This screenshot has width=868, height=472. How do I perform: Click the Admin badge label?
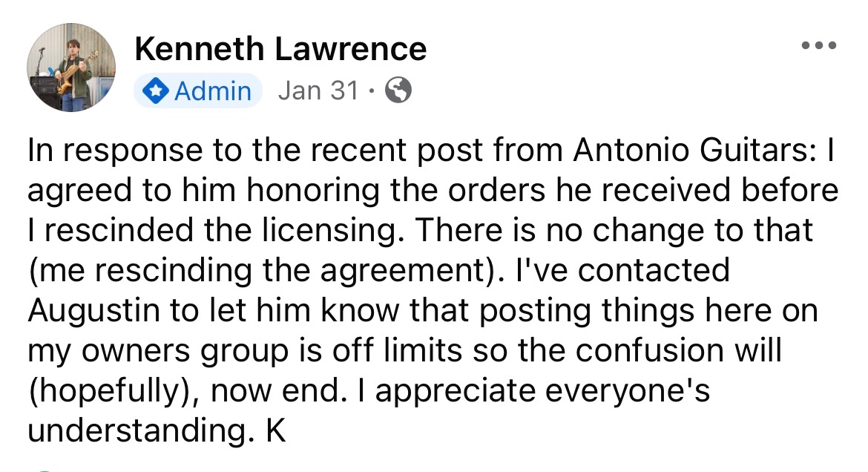212,91
